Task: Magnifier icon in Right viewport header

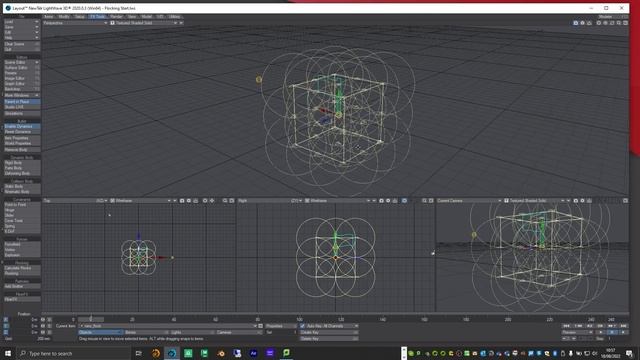Action: click(x=424, y=200)
